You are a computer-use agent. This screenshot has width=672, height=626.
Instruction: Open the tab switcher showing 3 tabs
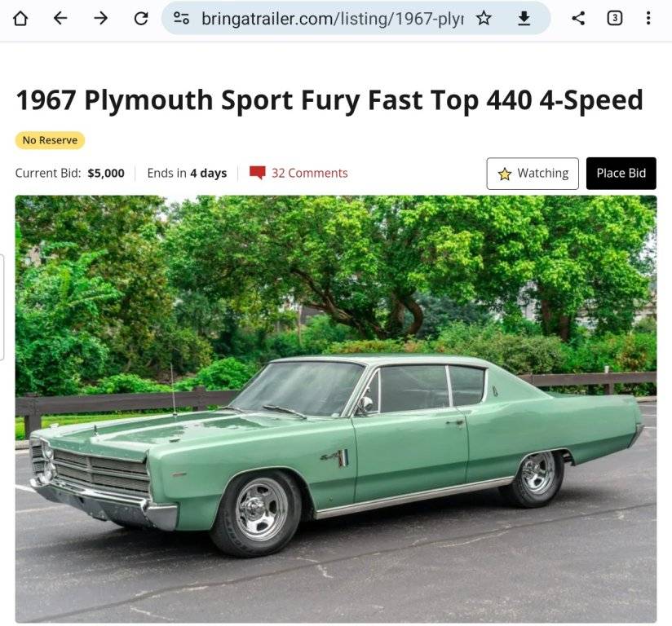(615, 18)
